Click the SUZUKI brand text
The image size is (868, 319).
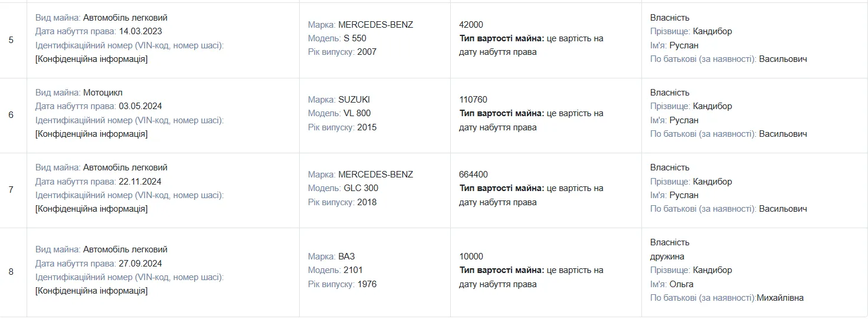tap(354, 100)
